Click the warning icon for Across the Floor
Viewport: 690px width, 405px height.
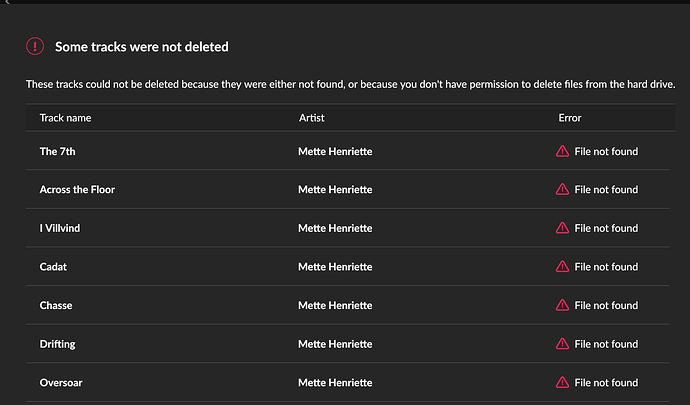coord(562,189)
